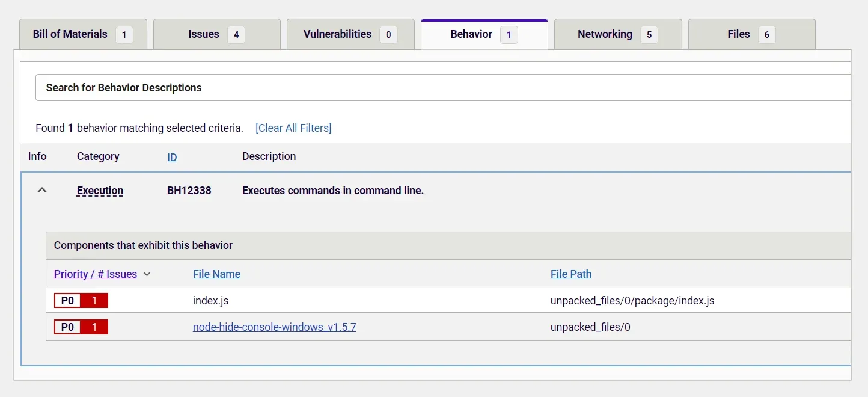Sort components by File Path header

[x=570, y=274]
